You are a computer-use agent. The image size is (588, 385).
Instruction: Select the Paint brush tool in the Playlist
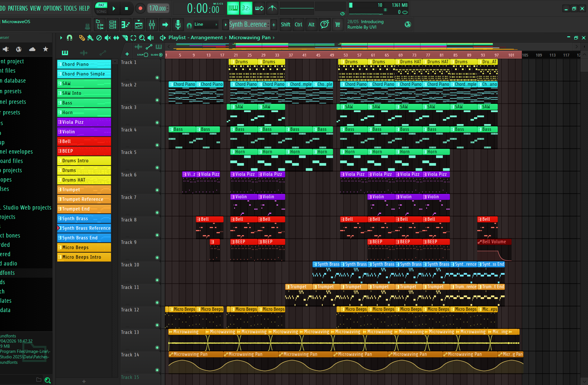pyautogui.click(x=91, y=38)
